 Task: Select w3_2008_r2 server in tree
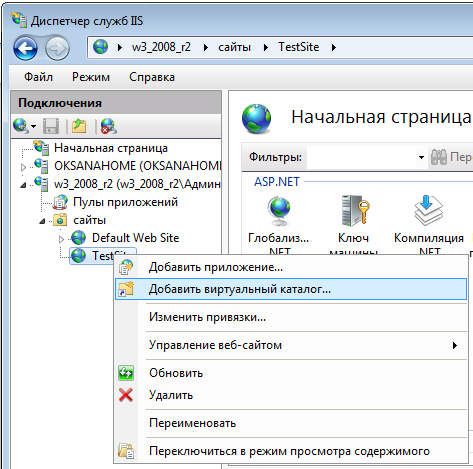coord(137,184)
